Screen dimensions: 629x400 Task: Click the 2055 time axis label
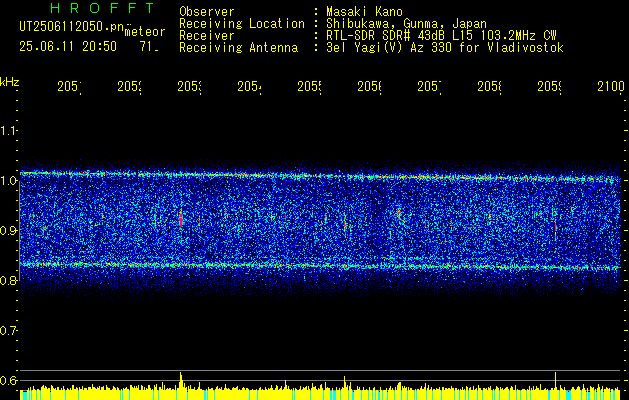point(309,86)
